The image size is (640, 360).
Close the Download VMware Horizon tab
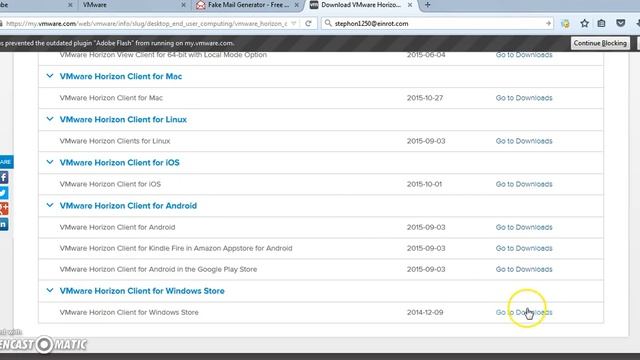(410, 5)
